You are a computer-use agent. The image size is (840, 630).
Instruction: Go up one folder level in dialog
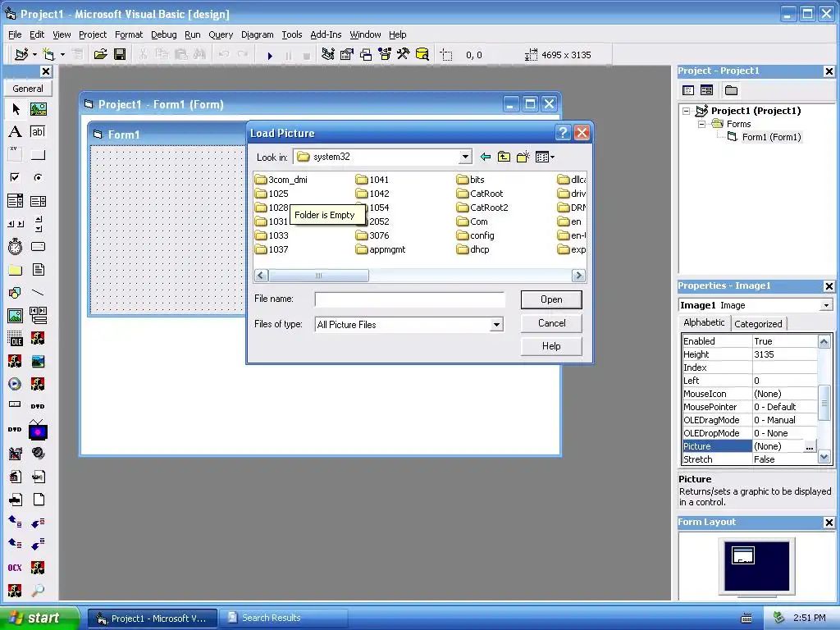tap(504, 157)
